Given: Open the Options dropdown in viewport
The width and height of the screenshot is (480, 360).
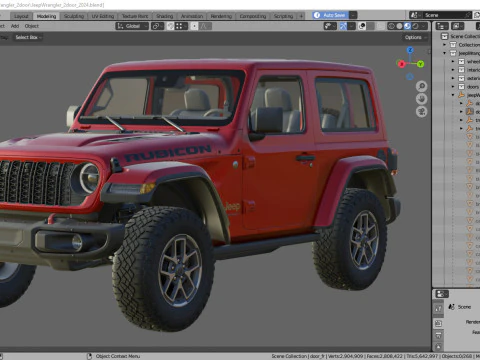Looking at the screenshot, I should coord(415,37).
